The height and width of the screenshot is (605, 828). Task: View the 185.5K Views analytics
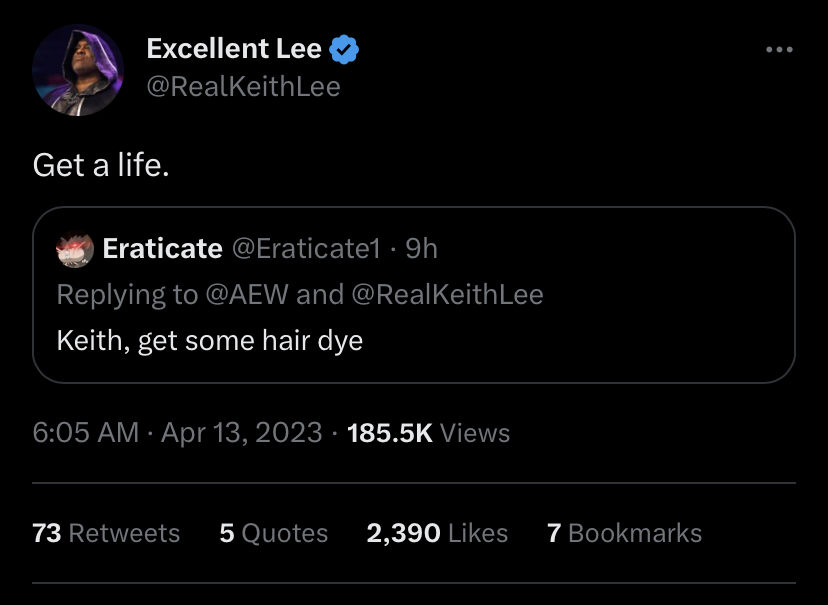[x=427, y=433]
